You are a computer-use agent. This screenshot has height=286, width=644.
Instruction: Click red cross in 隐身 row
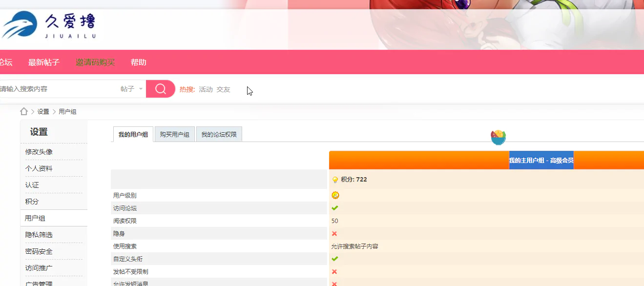pyautogui.click(x=334, y=233)
